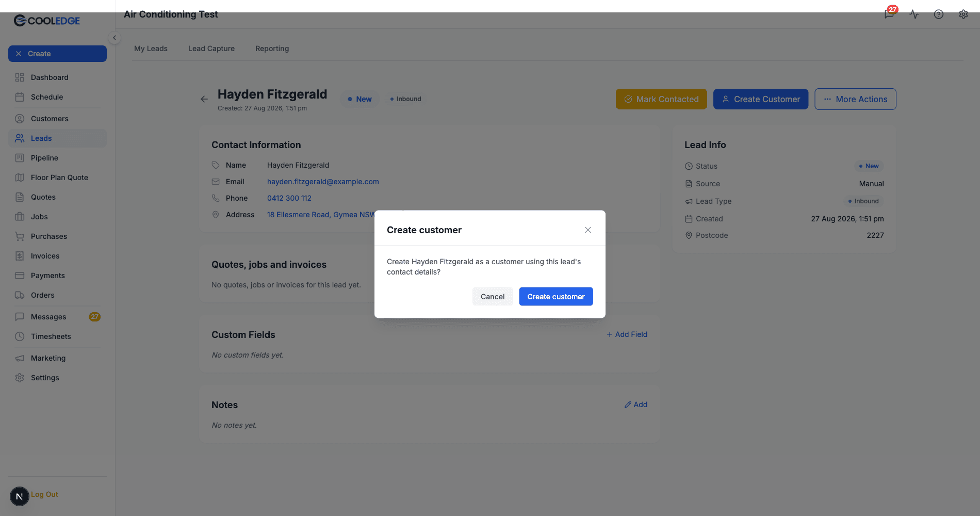Click the Source value Manual
This screenshot has width=980, height=516.
(x=871, y=184)
